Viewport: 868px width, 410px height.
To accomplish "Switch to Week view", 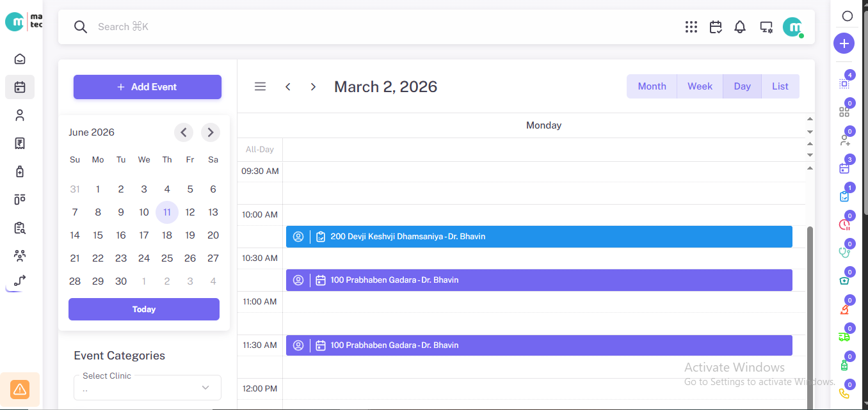I will (700, 86).
